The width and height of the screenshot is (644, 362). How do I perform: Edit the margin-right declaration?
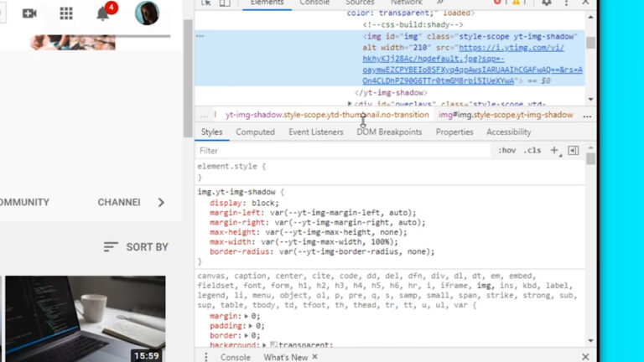click(x=318, y=222)
